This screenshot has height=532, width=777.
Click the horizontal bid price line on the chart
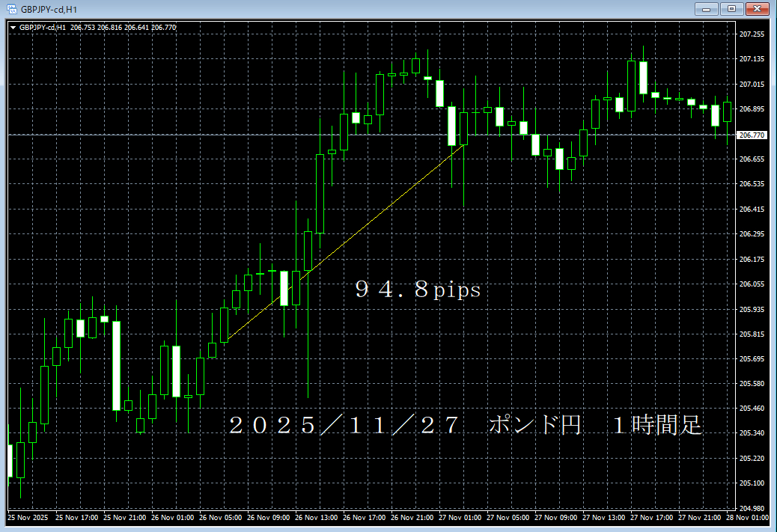(371, 135)
